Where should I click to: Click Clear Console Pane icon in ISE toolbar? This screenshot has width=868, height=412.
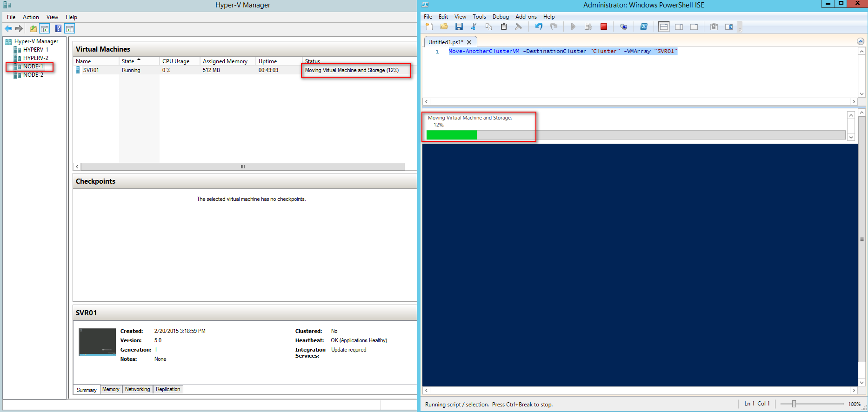click(518, 27)
